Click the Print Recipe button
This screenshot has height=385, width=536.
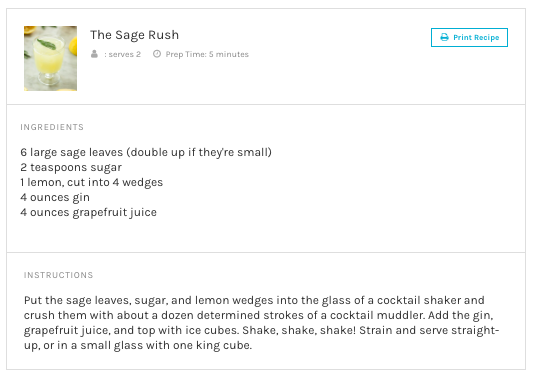(469, 37)
